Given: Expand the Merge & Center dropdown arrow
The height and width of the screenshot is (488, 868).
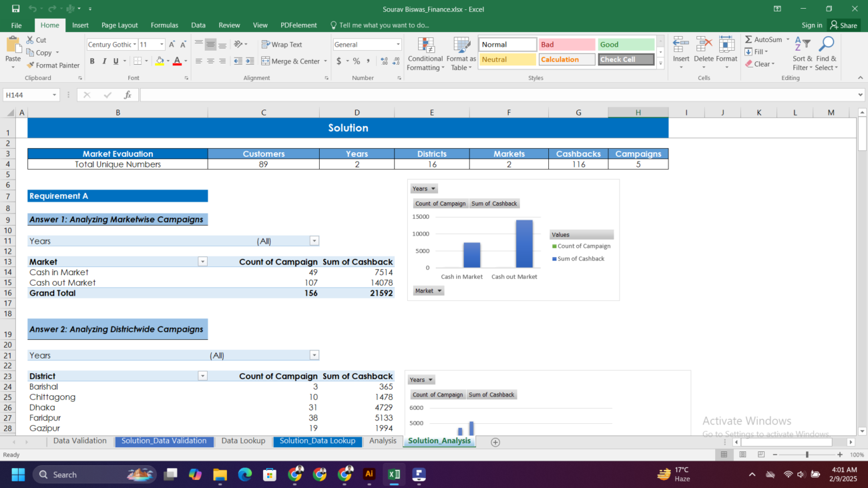Looking at the screenshot, I should click(x=325, y=61).
